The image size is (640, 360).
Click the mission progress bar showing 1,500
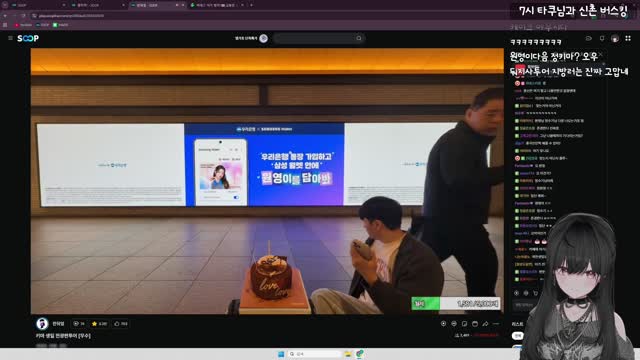pyautogui.click(x=456, y=304)
